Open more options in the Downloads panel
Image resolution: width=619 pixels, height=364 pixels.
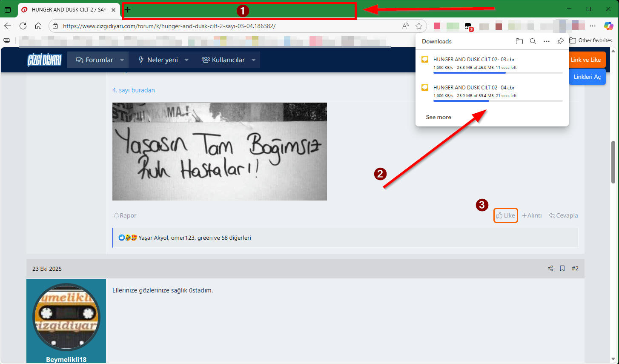[547, 41]
